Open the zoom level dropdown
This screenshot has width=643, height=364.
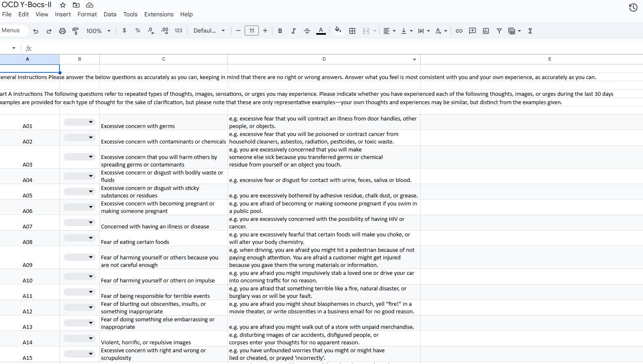click(98, 31)
